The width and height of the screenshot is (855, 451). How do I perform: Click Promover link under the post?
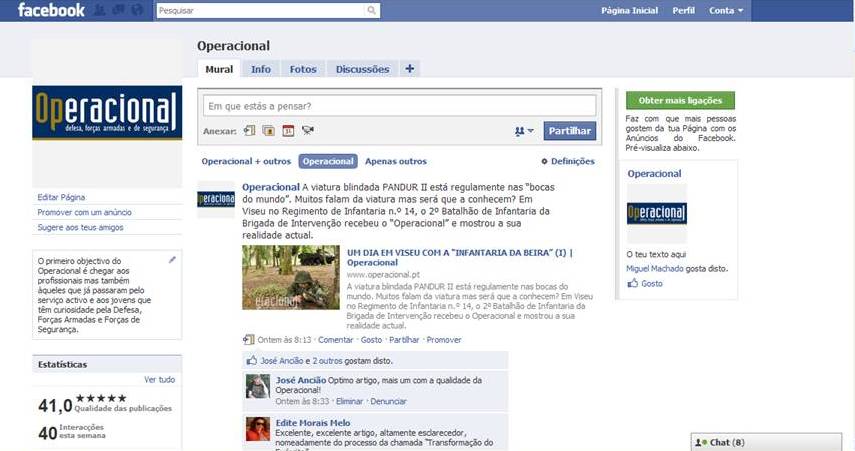click(444, 340)
